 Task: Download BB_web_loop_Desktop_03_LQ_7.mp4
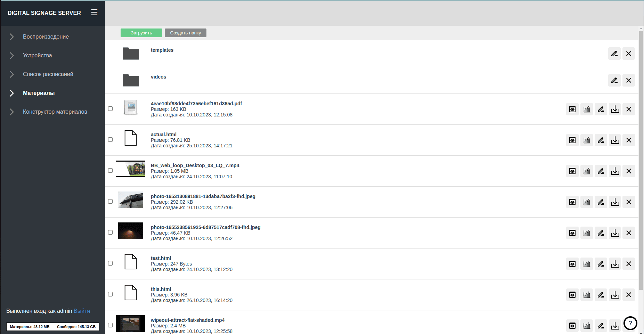pos(615,171)
